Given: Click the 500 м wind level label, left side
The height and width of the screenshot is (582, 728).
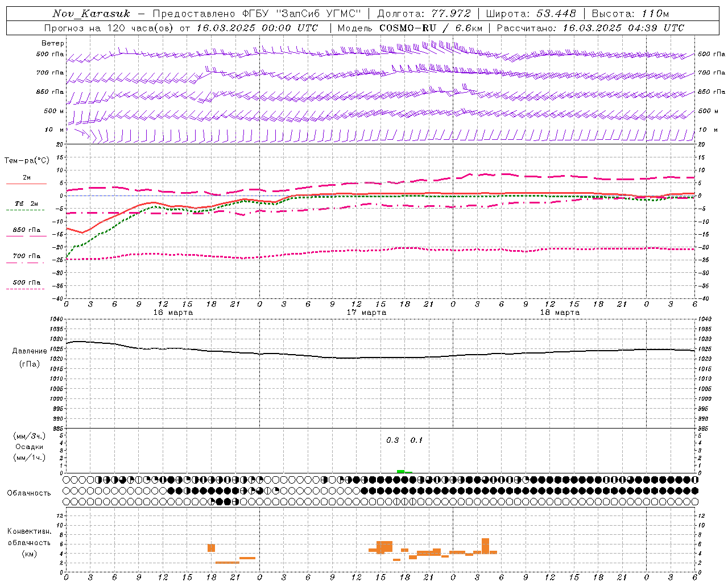Looking at the screenshot, I should click(54, 111).
